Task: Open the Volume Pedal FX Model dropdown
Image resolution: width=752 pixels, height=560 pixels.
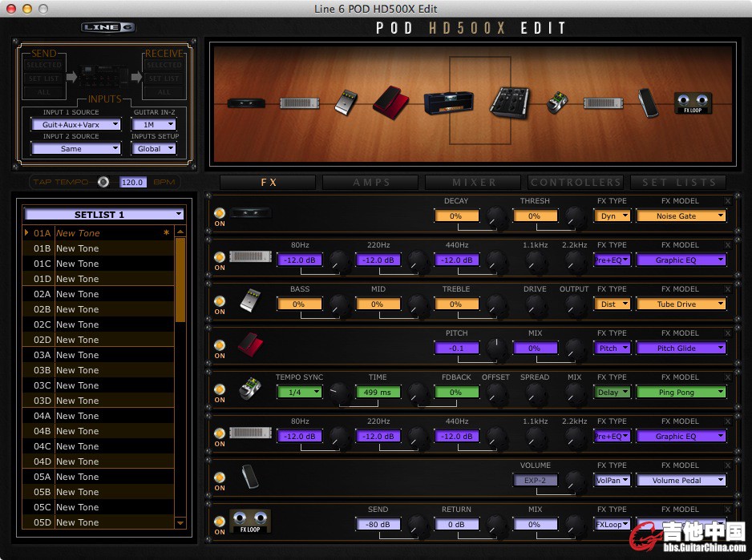Action: click(681, 481)
